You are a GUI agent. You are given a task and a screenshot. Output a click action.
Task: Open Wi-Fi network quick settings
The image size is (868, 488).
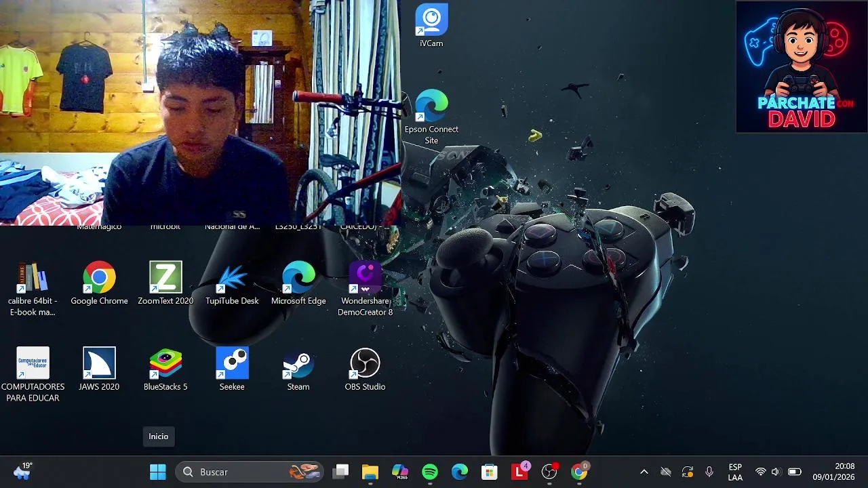pos(761,472)
